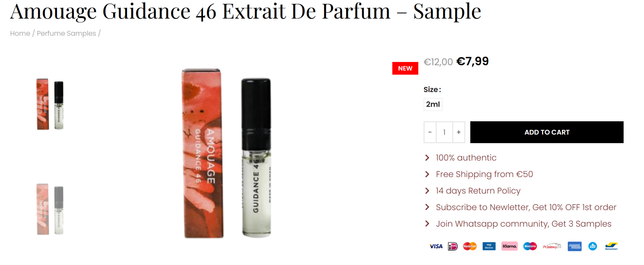Click the Przelewy24 payment icon

click(x=552, y=246)
